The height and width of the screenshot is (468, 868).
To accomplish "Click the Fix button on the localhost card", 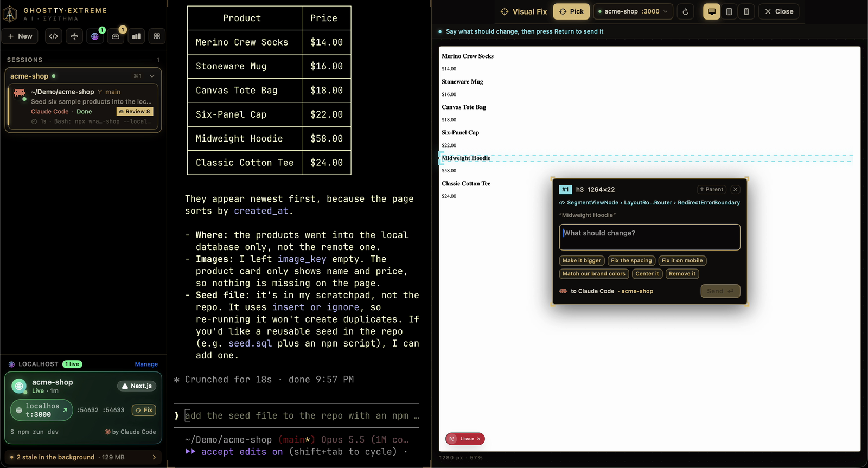I will pyautogui.click(x=144, y=410).
